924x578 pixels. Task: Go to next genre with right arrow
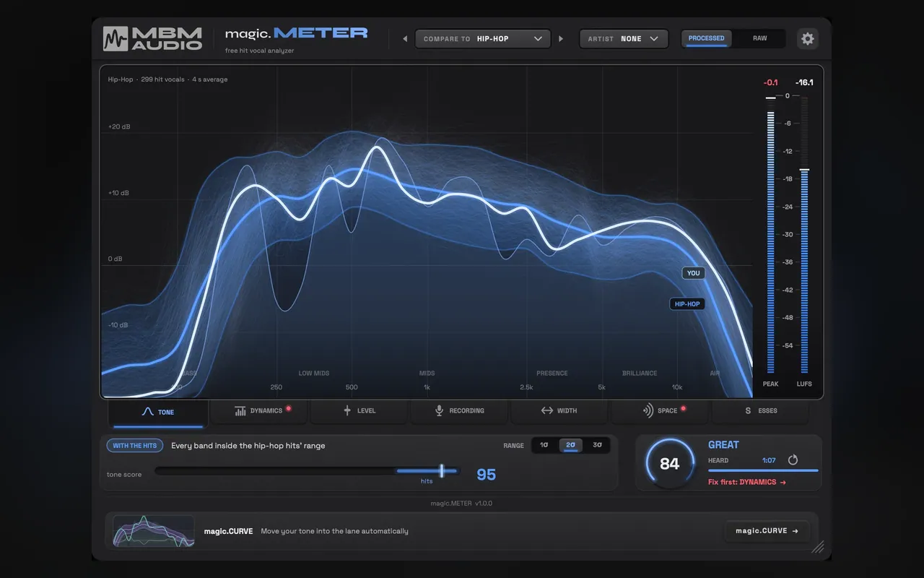561,39
